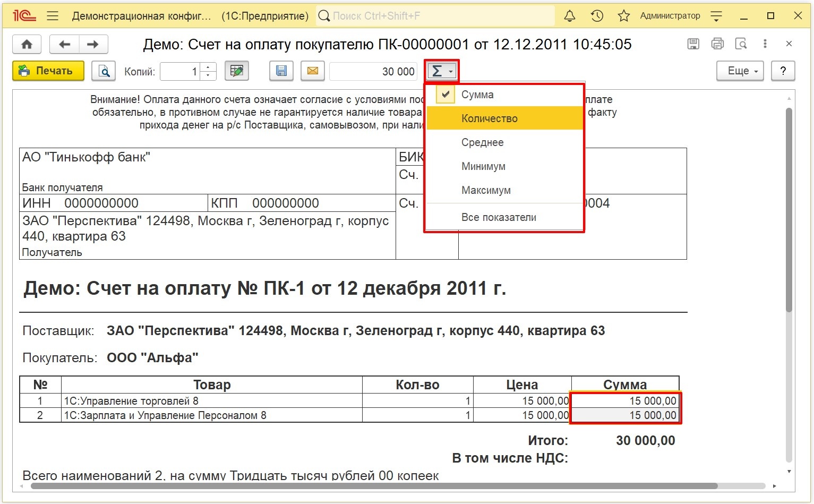Viewport: 814px width, 504px height.
Task: Click the 30 000 total field
Action: tap(373, 71)
